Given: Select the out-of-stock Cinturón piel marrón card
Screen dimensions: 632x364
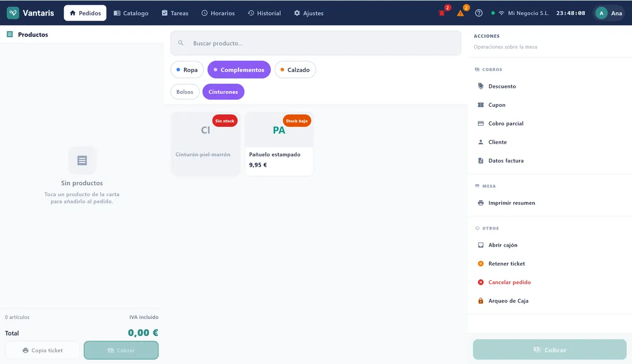Looking at the screenshot, I should pyautogui.click(x=205, y=144).
